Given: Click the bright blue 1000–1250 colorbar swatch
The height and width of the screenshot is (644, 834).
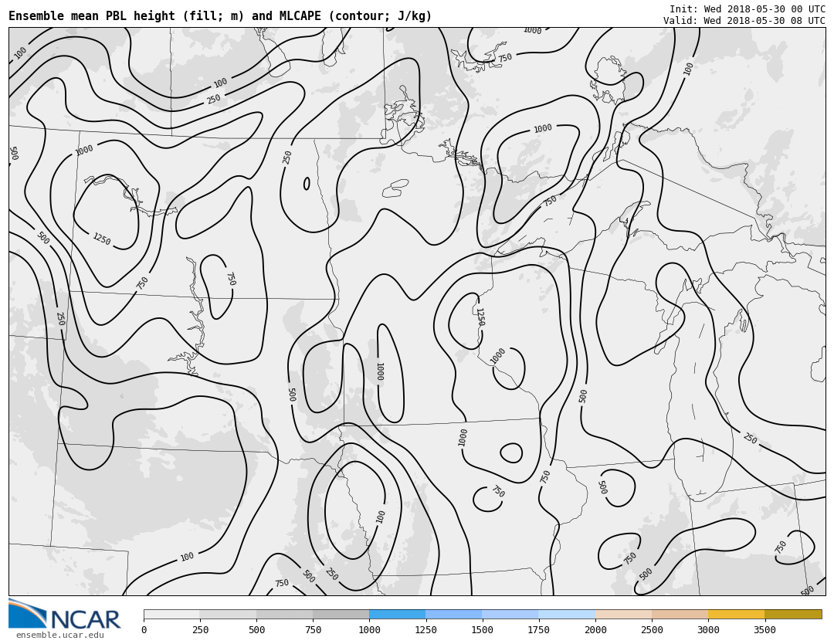Looking at the screenshot, I should 397,614.
